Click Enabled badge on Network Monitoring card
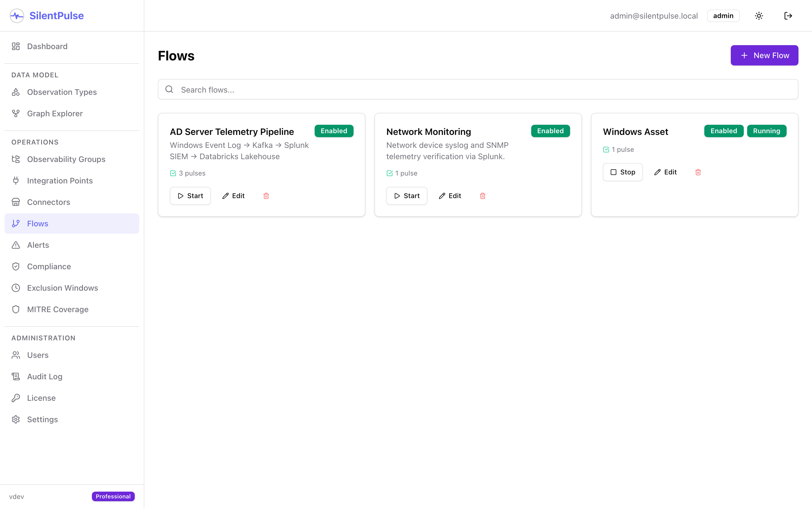 [x=550, y=131]
